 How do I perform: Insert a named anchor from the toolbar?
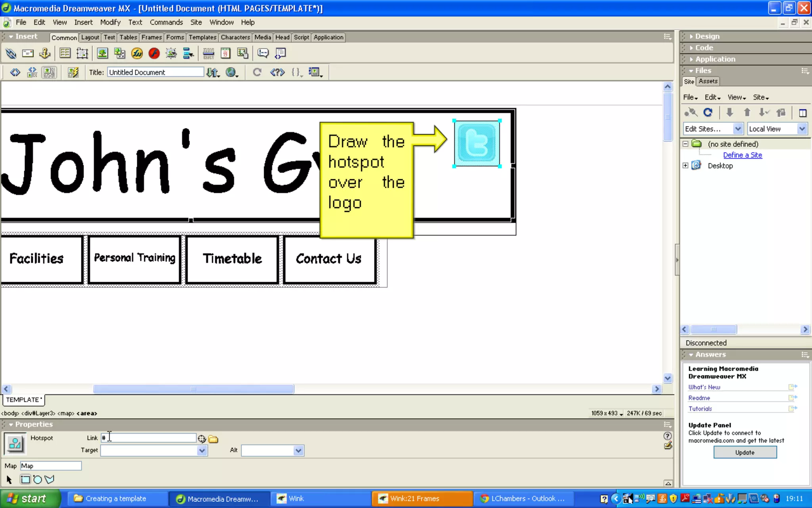pyautogui.click(x=45, y=53)
